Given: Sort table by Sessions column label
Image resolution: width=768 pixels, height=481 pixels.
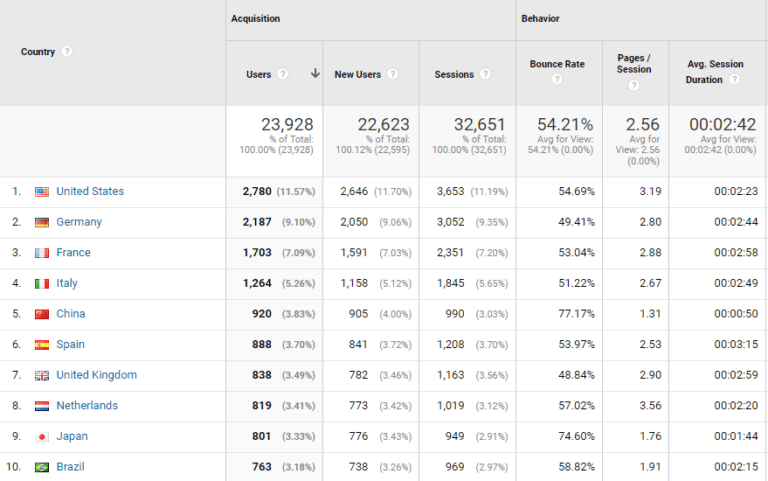Looking at the screenshot, I should [454, 74].
